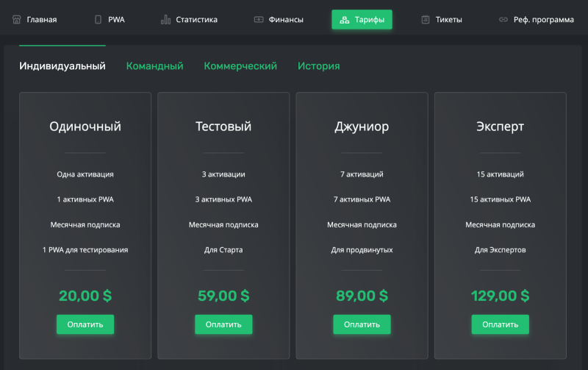Click the 89,00 $ price
This screenshot has width=588, height=370.
[362, 296]
